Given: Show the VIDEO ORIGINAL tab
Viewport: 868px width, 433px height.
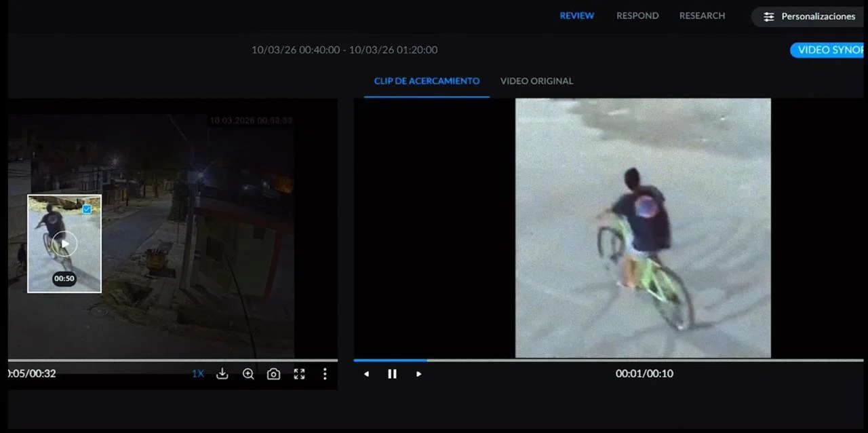Looking at the screenshot, I should pos(536,81).
